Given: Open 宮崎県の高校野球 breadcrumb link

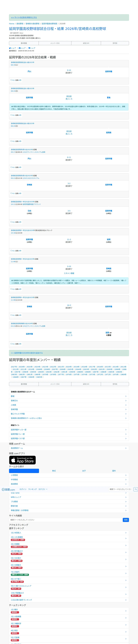Looking at the screenshot, I should pos(32,24).
